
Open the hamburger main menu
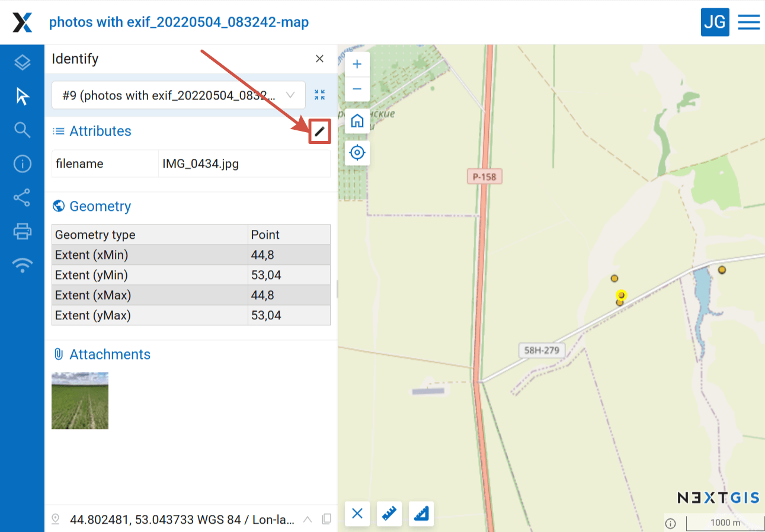point(749,23)
